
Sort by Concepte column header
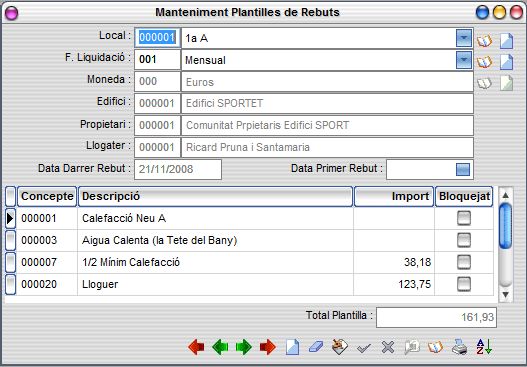pos(47,196)
